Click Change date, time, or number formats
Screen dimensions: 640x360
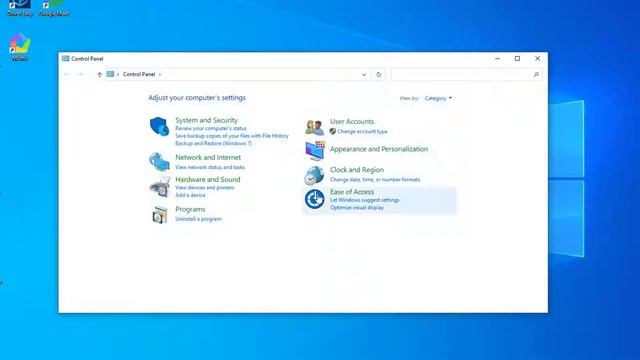(375, 180)
